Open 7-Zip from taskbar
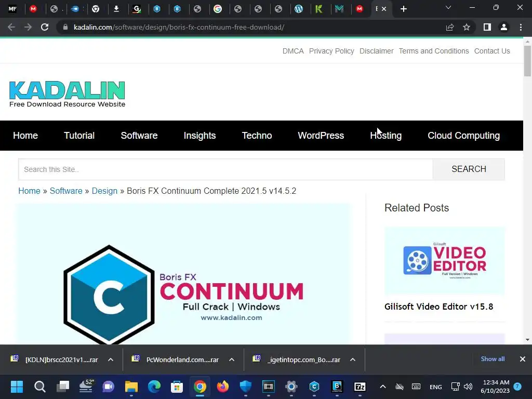Screen dimensions: 532x399 pos(360,387)
